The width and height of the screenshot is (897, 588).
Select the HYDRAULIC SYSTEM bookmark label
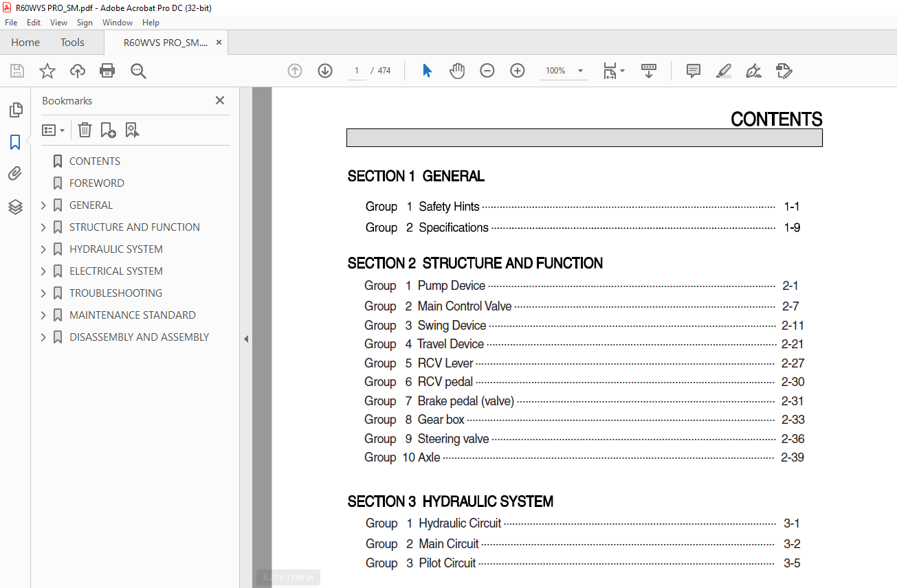pyautogui.click(x=116, y=249)
